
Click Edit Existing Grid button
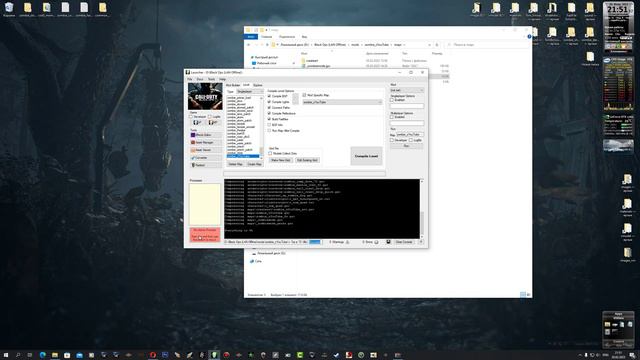[x=307, y=160]
